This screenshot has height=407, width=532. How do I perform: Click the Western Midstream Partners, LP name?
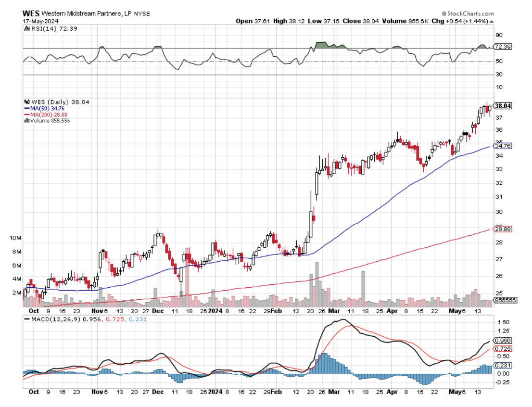(87, 13)
